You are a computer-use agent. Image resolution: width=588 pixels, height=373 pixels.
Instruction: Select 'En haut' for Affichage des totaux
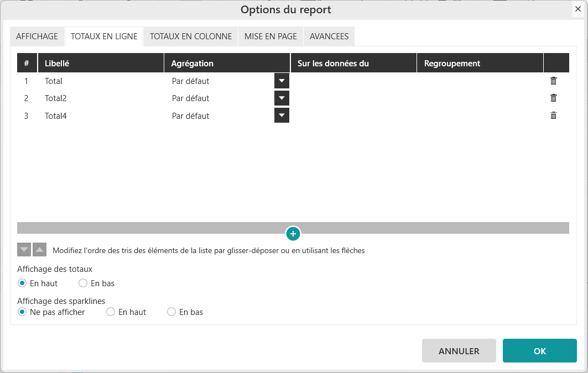[x=23, y=283]
